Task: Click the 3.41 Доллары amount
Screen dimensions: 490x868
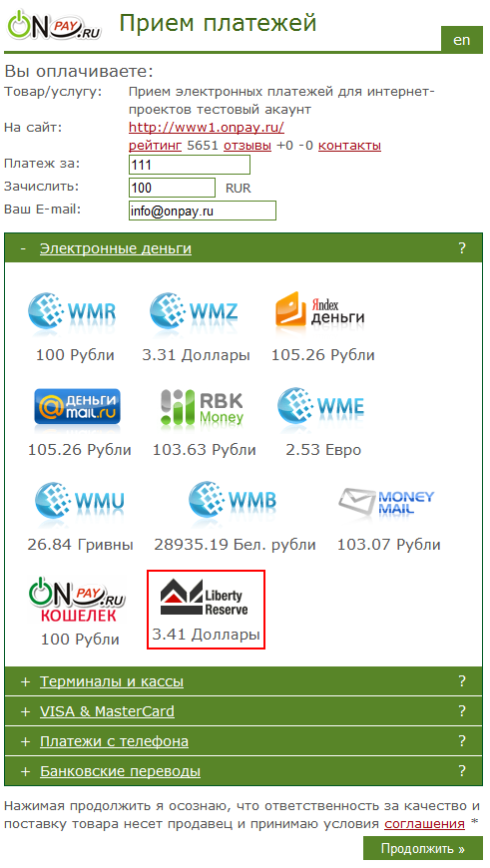Action: [x=206, y=635]
